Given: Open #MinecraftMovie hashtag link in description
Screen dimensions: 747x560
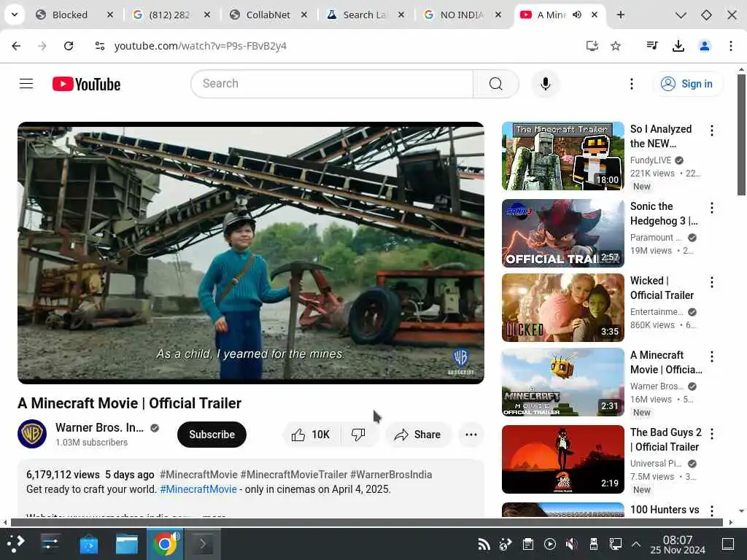Looking at the screenshot, I should (x=198, y=489).
